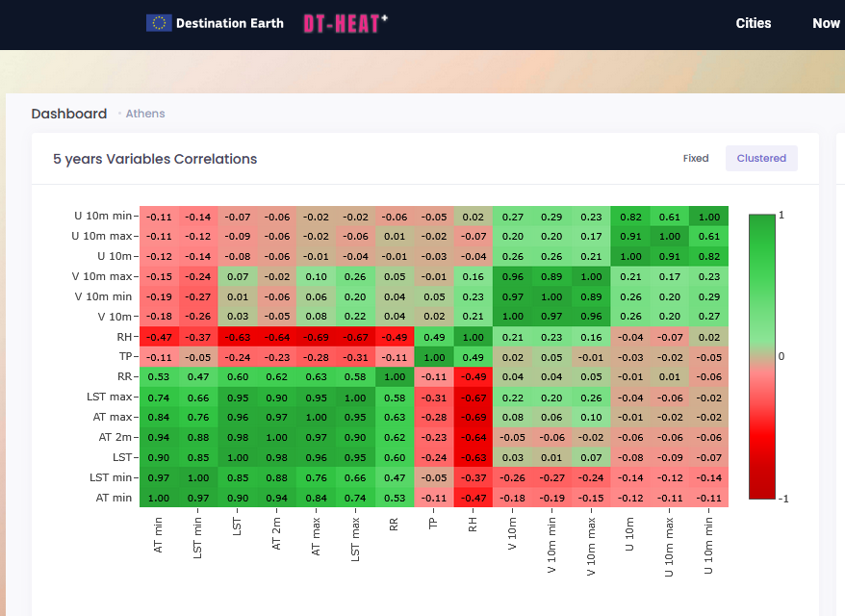
Task: Click the heatmap cell at row TP, column TP
Action: [434, 356]
